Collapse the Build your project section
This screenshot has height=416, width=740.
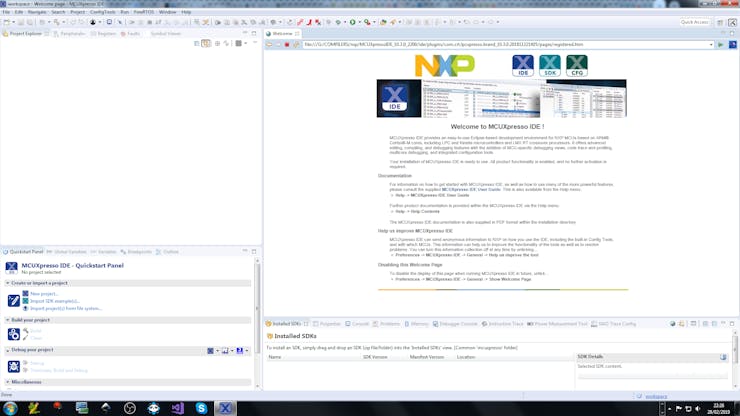8,320
